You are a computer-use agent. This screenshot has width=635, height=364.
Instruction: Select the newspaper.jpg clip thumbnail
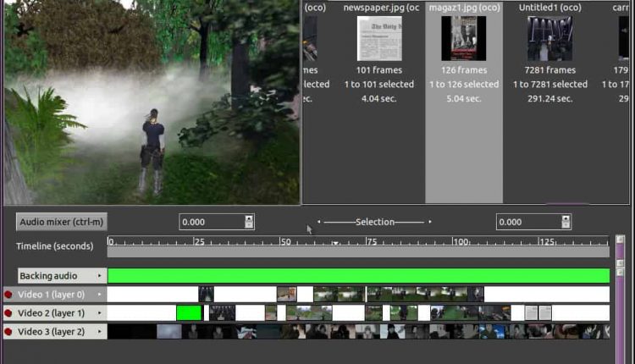click(x=379, y=39)
